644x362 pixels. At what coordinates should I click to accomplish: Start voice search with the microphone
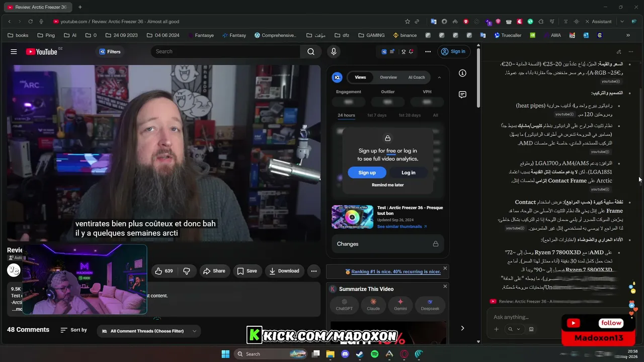click(333, 51)
